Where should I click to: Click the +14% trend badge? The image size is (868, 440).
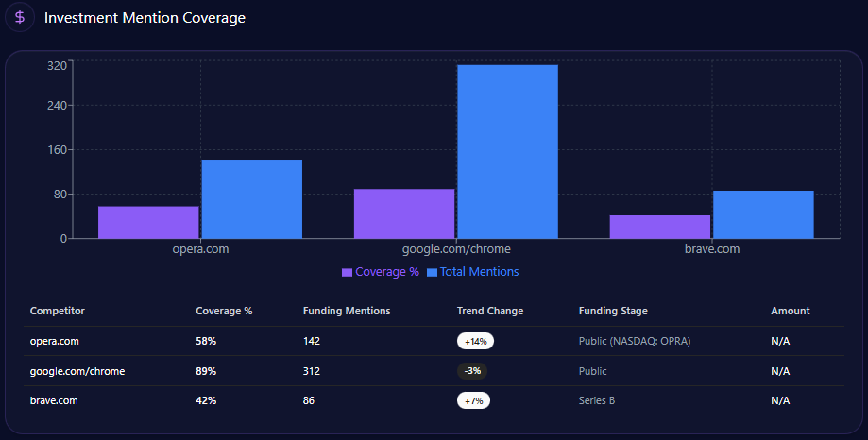pos(475,341)
